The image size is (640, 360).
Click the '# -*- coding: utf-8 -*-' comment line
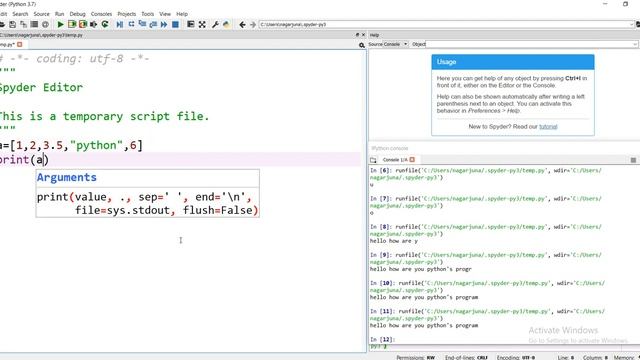click(75, 59)
